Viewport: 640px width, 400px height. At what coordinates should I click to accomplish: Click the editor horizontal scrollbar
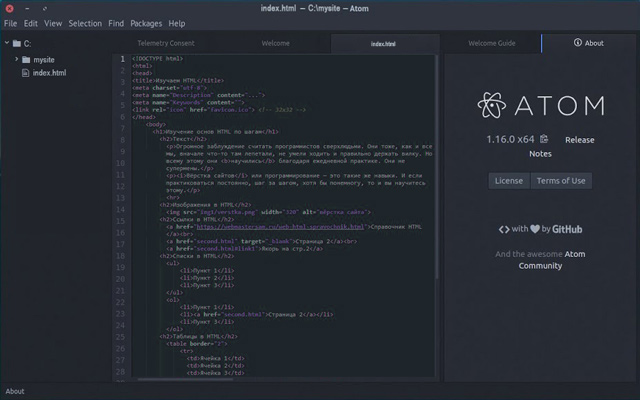click(x=185, y=379)
